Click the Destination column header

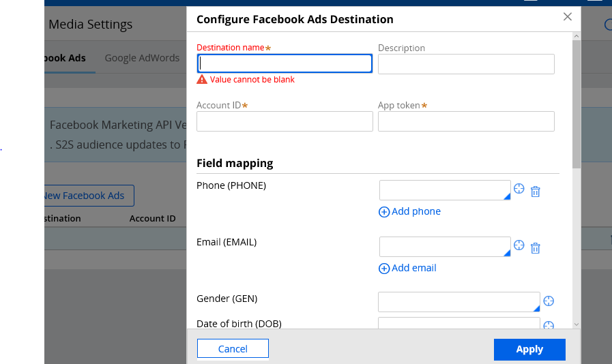(x=63, y=219)
